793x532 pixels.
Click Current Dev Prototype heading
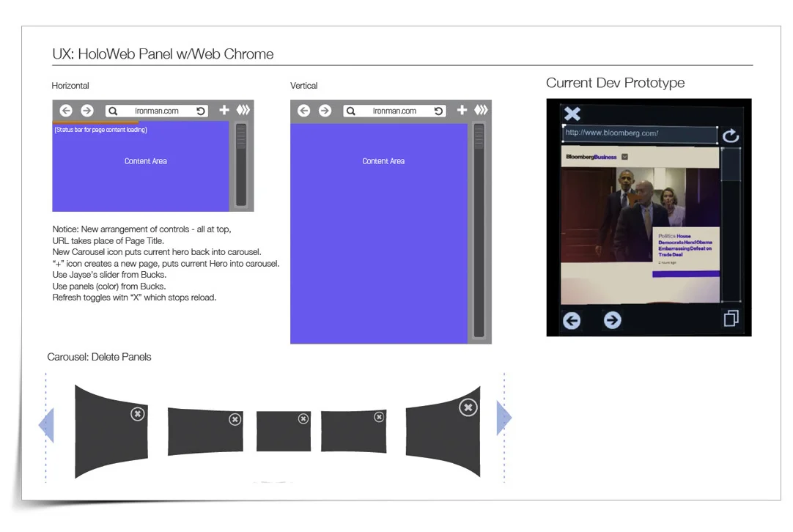(616, 83)
